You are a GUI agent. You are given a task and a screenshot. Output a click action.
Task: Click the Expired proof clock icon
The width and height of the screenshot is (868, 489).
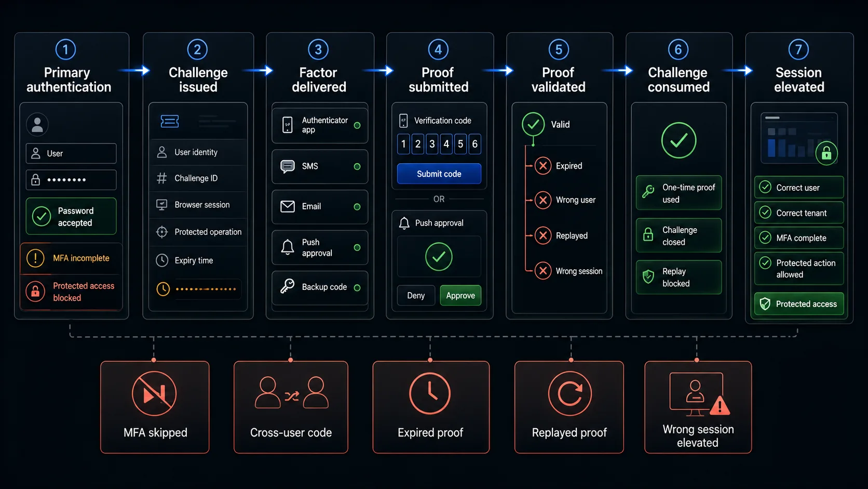pos(430,393)
